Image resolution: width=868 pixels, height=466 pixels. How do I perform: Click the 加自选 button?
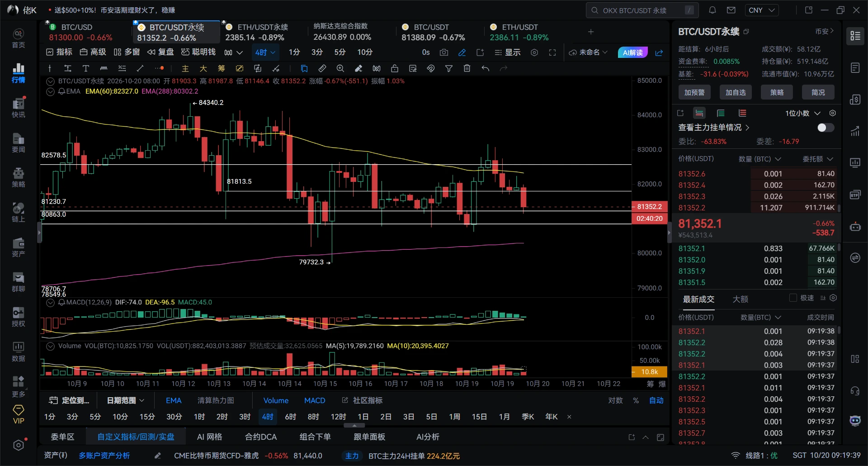click(736, 92)
